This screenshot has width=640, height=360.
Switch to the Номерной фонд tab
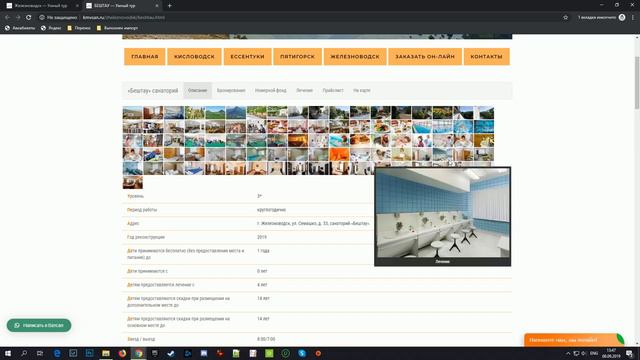[x=271, y=91]
